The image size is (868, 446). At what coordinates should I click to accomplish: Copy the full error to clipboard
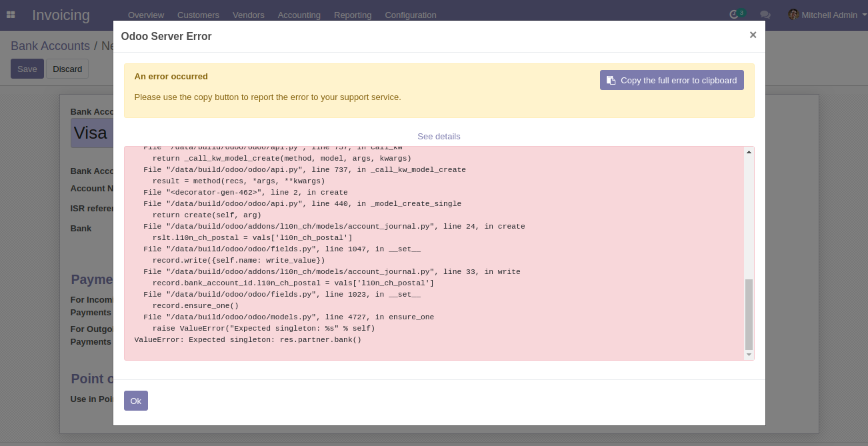coord(671,80)
